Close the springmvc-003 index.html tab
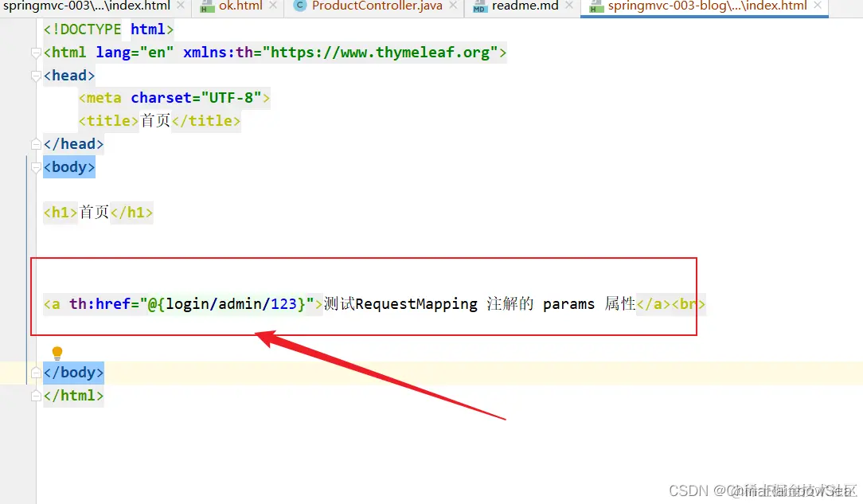The height and width of the screenshot is (504, 863). 181,6
